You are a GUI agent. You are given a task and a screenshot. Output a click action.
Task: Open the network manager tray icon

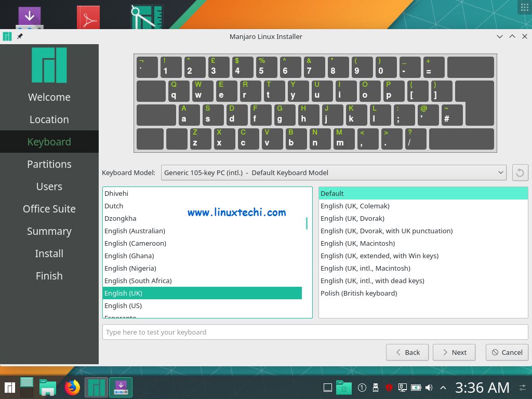[402, 387]
